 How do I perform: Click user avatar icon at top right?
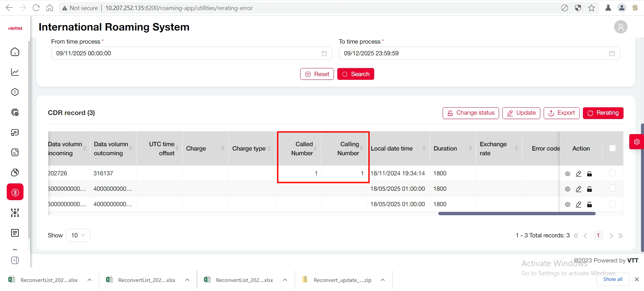click(x=621, y=27)
